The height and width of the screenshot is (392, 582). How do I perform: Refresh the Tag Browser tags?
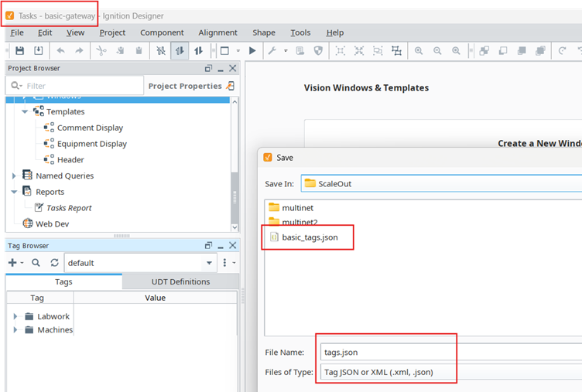pos(54,263)
